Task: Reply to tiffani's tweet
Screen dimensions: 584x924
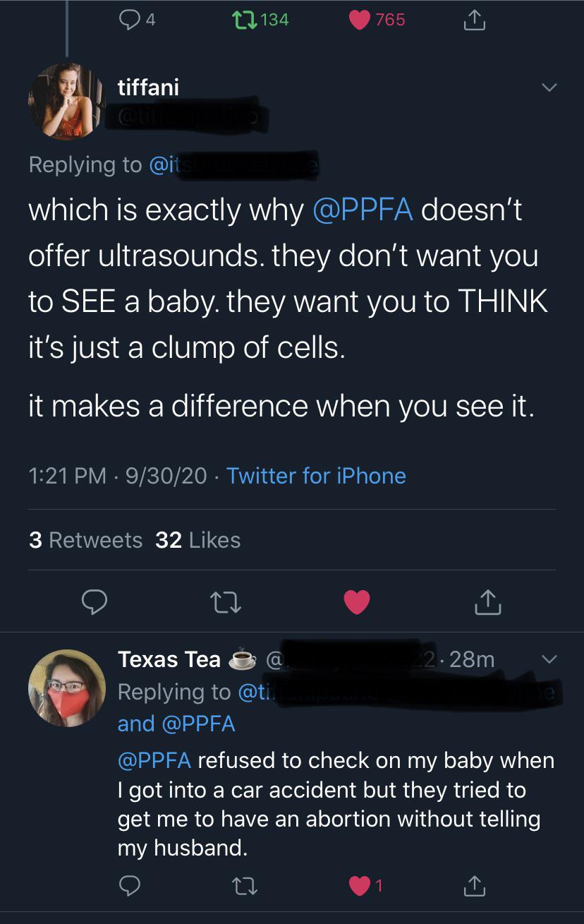Action: (95, 601)
